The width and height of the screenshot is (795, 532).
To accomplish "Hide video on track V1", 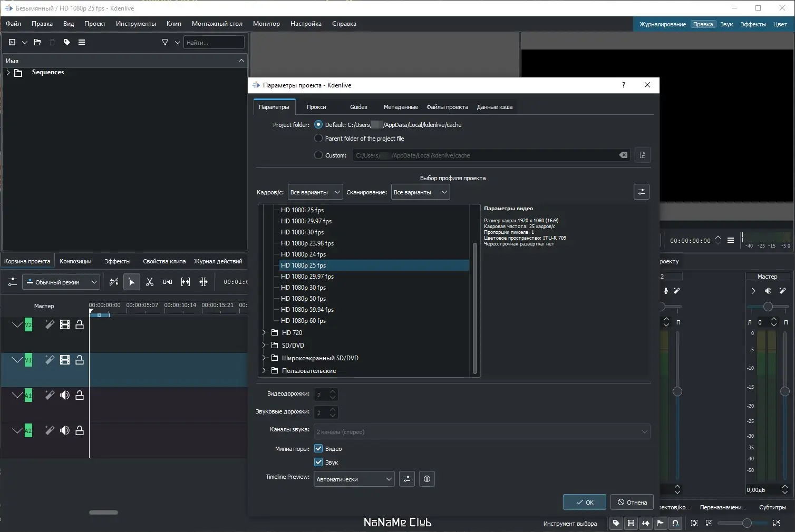I will tap(65, 360).
